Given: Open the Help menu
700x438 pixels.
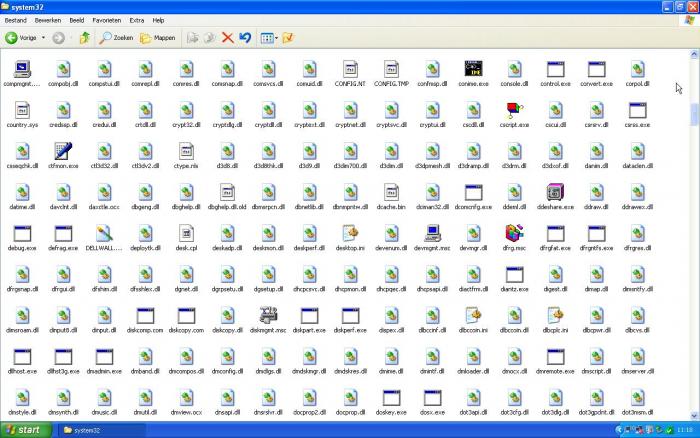Looking at the screenshot, I should [158, 20].
